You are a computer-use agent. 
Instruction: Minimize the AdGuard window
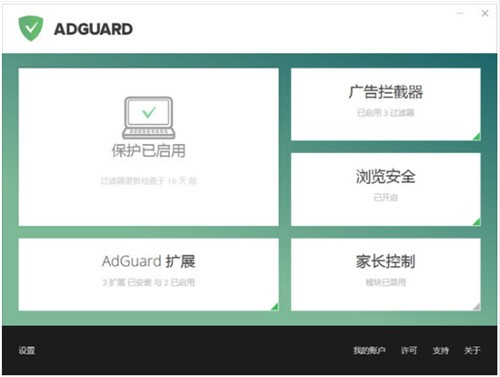coord(460,13)
